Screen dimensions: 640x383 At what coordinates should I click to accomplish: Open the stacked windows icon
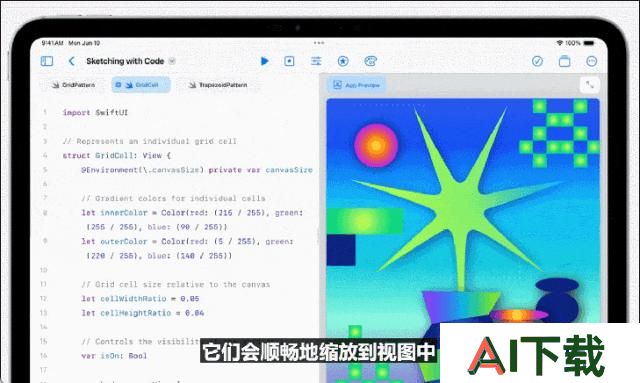tap(564, 61)
